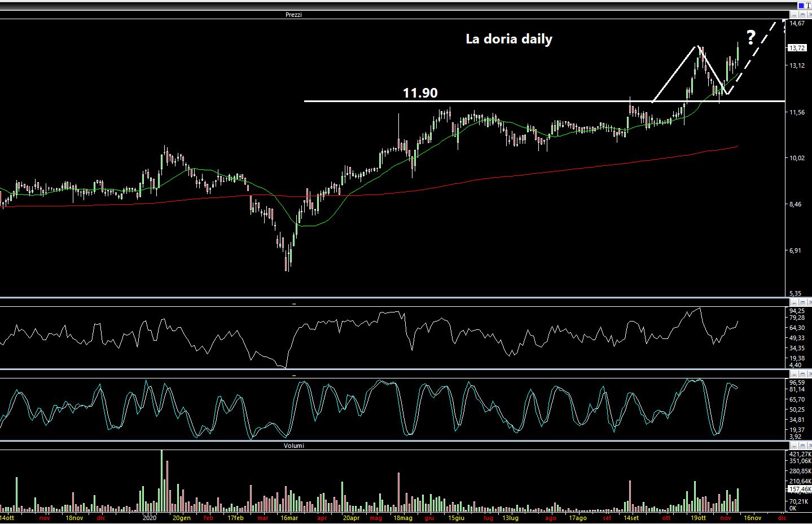Screen dimensions: 812x524
Task: Minimize the Volumi volume panel
Action: click(794, 446)
